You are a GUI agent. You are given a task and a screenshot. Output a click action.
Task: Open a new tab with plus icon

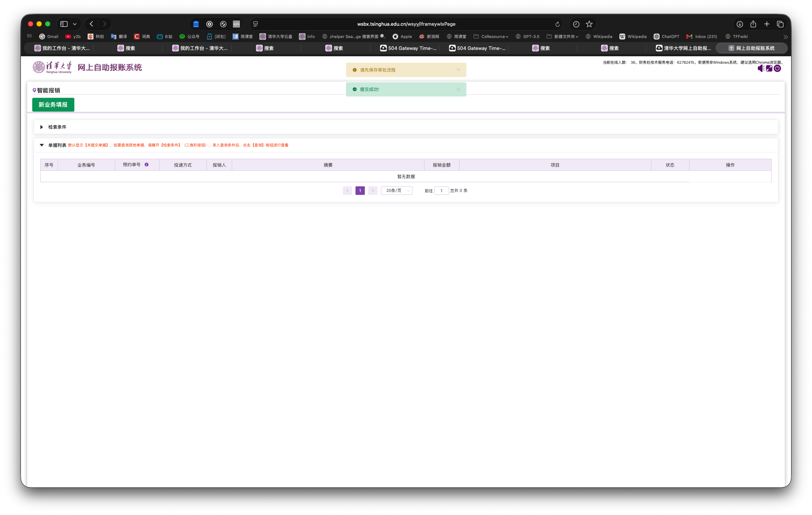pos(767,24)
